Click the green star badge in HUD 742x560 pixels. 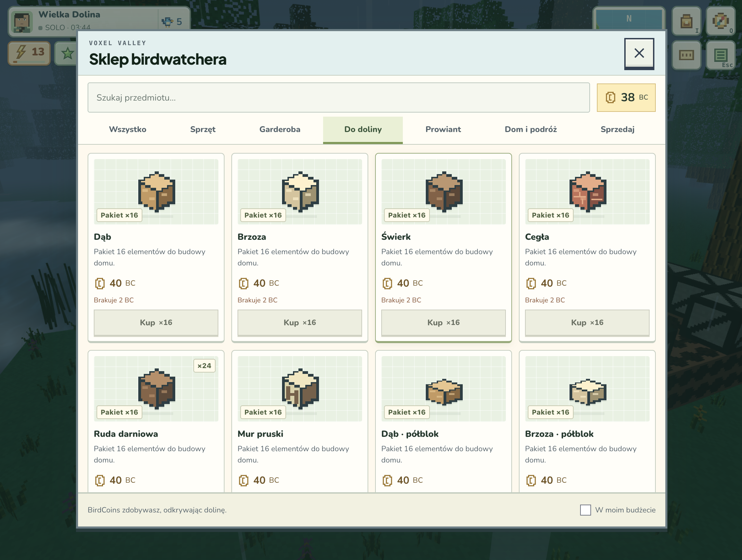(67, 53)
